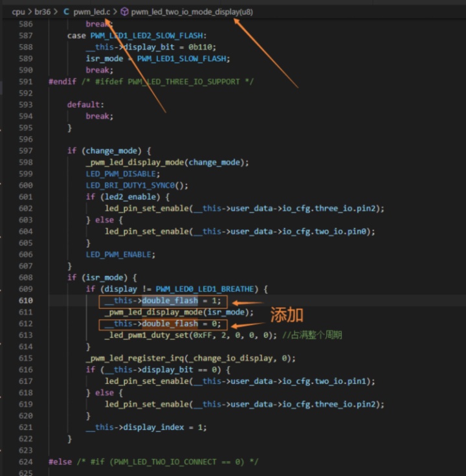Screen dimensions: 466x476
Task: Expand the chevron after pwm_led.c breadcrumb
Action: click(x=115, y=12)
